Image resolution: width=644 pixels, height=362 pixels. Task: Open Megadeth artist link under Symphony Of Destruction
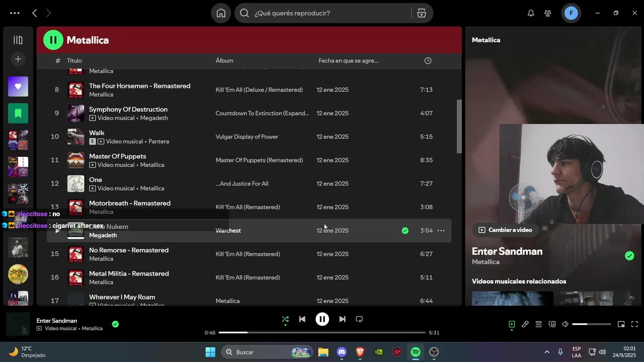tap(154, 118)
